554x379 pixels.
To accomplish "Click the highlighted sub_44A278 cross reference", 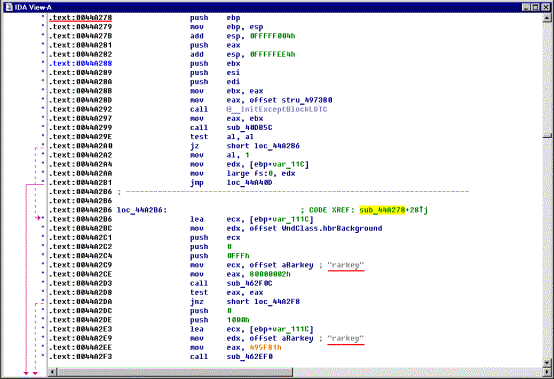I will 382,210.
